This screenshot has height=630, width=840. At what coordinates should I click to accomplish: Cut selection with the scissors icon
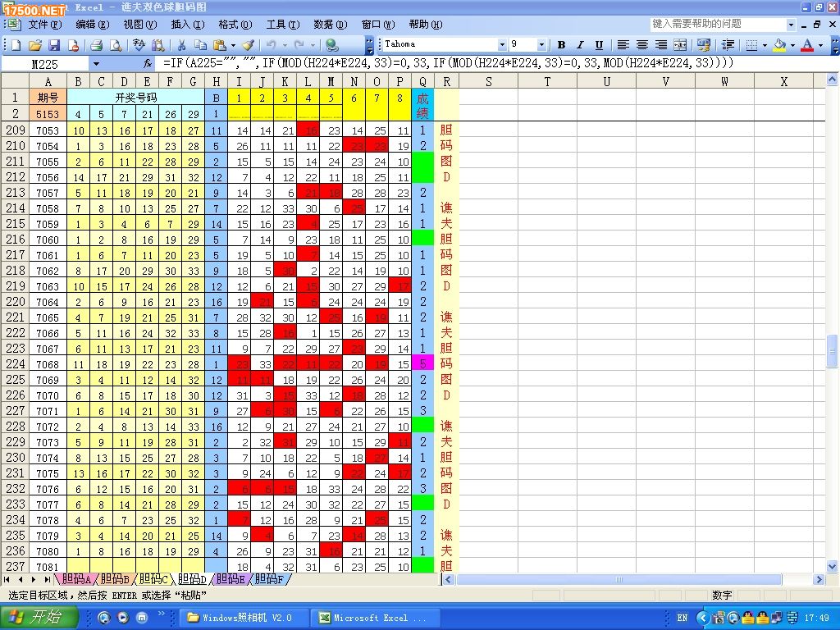[181, 45]
